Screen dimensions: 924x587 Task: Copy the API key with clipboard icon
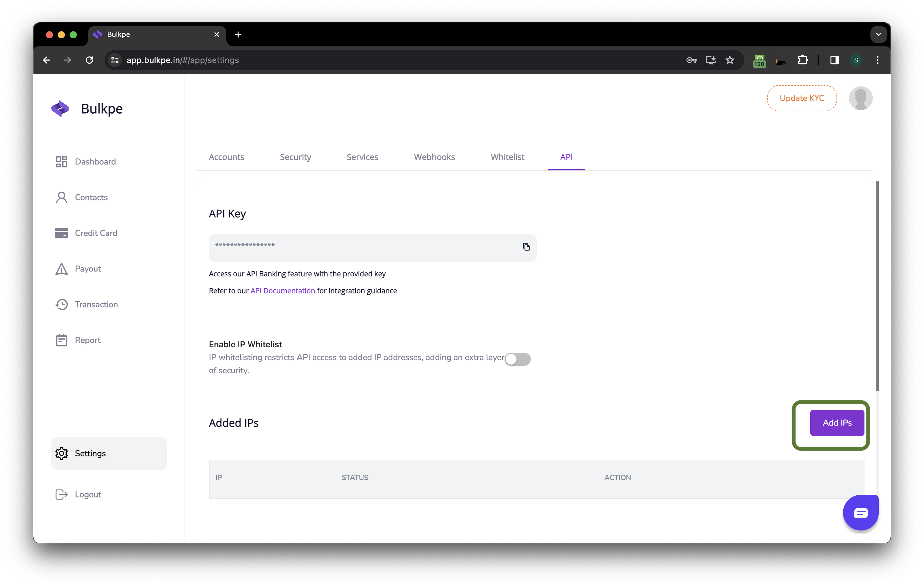(526, 247)
